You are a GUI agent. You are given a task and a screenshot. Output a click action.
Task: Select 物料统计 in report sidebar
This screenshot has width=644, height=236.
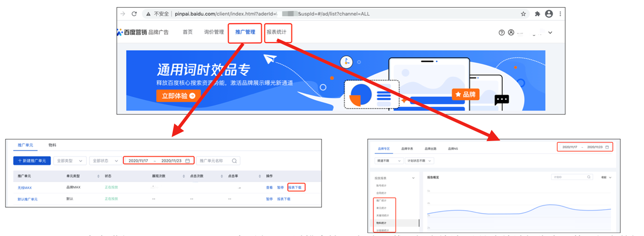[380, 223]
